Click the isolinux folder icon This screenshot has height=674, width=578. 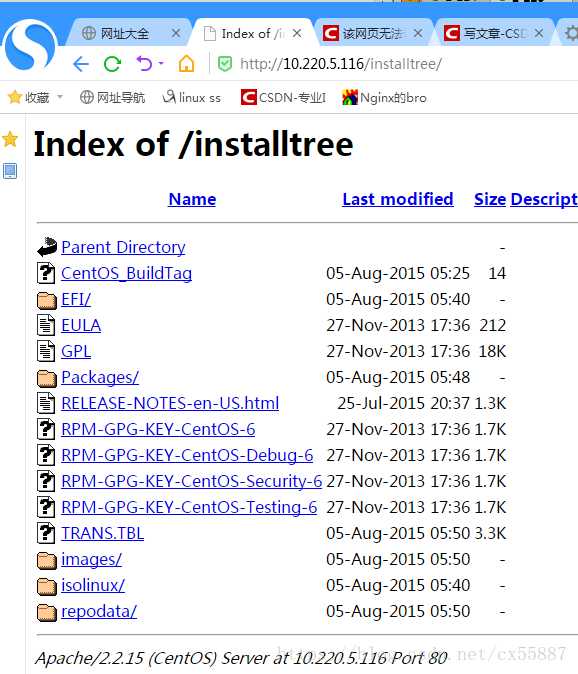click(47, 586)
